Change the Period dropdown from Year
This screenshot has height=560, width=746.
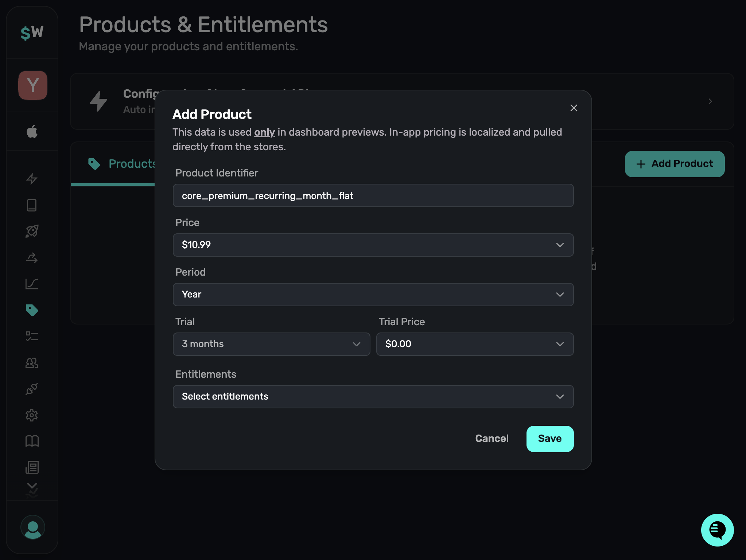373,294
